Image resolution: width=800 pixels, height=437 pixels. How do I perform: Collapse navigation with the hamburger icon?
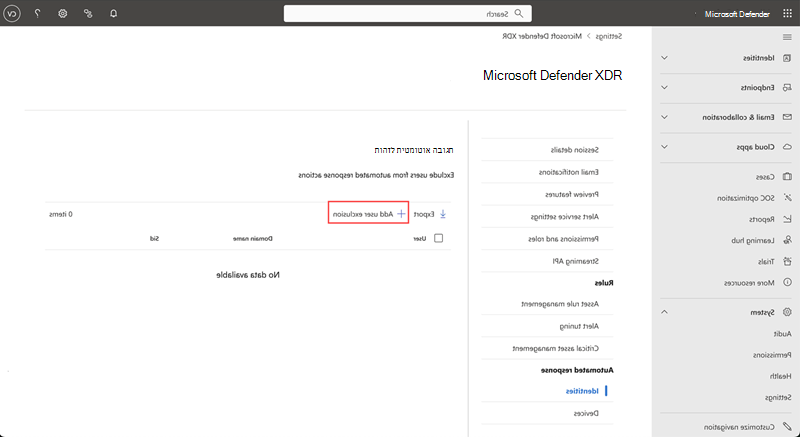pyautogui.click(x=787, y=37)
